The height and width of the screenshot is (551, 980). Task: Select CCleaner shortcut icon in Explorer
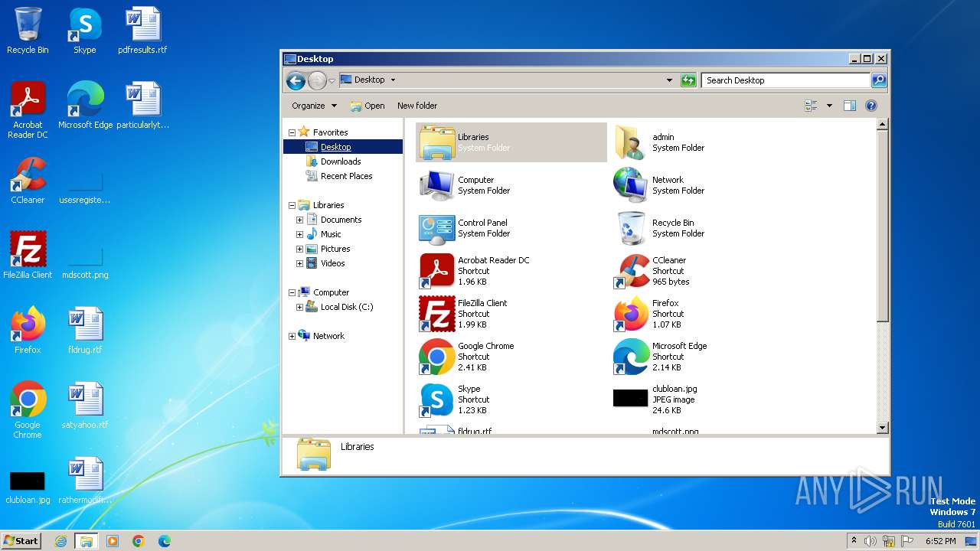(x=631, y=271)
